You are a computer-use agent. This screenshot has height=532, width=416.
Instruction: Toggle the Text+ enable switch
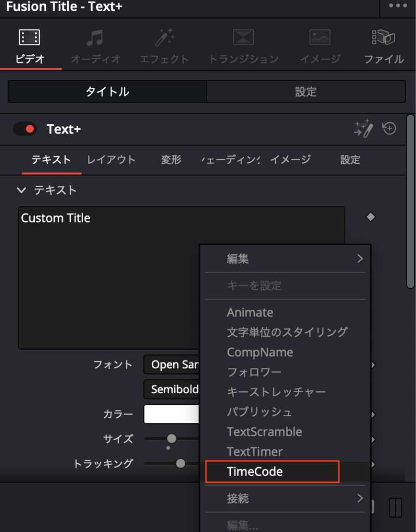[x=25, y=129]
